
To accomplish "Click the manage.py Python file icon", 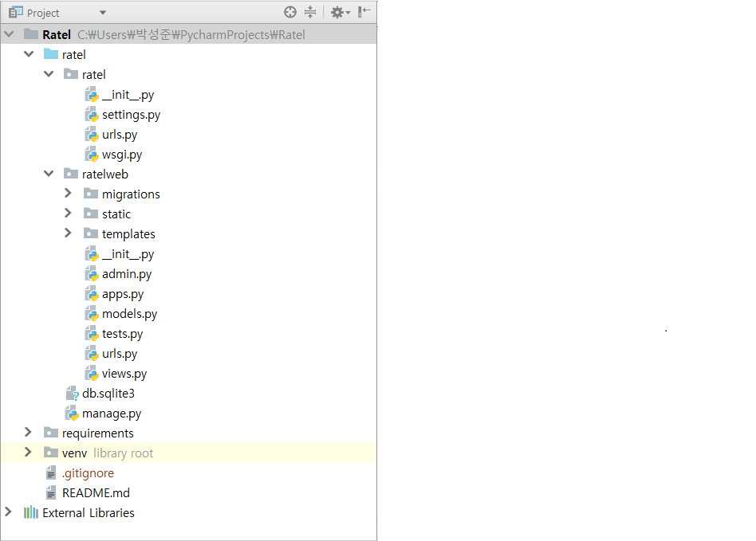I will [72, 414].
